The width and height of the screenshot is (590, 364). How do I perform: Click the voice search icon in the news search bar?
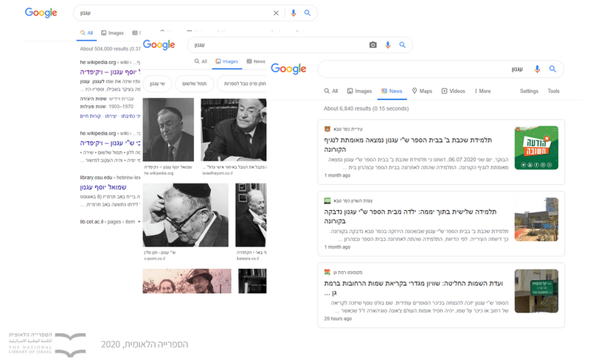point(537,69)
